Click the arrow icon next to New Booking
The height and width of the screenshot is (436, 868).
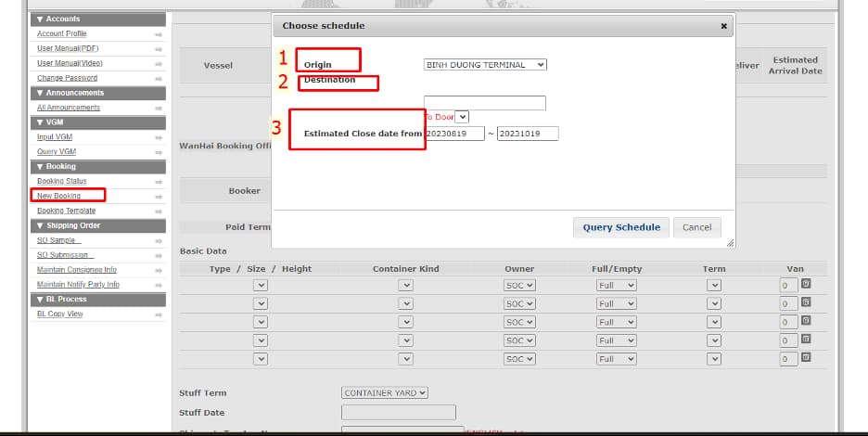tap(159, 197)
